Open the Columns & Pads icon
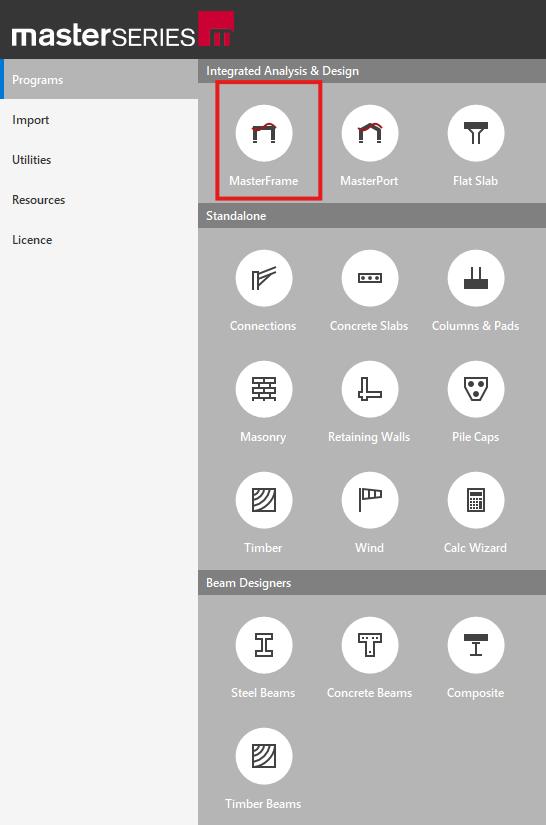Viewport: 546px width, 825px height. click(476, 278)
